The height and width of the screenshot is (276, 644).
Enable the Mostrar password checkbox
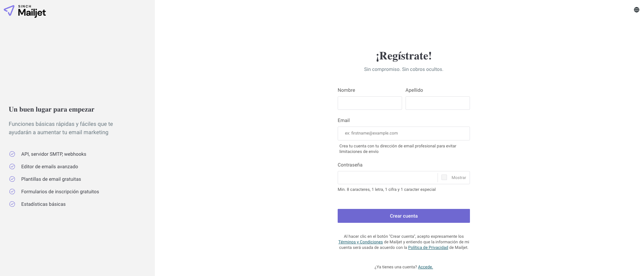pos(444,177)
